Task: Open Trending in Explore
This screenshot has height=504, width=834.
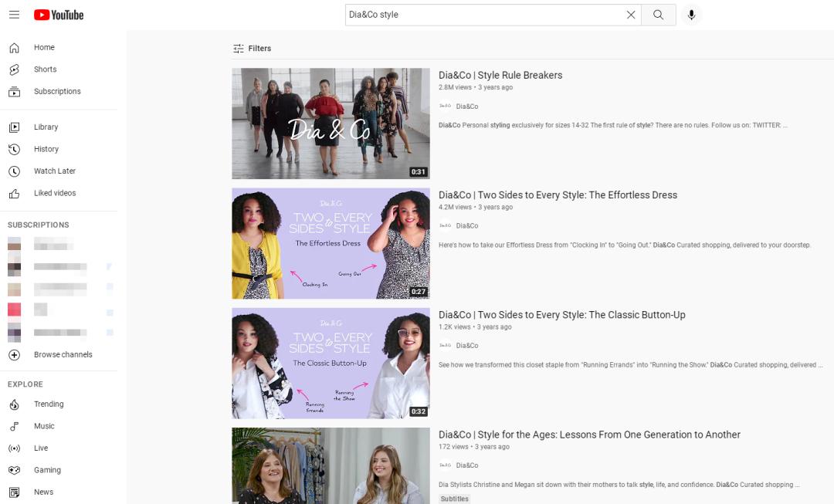Action: [48, 404]
